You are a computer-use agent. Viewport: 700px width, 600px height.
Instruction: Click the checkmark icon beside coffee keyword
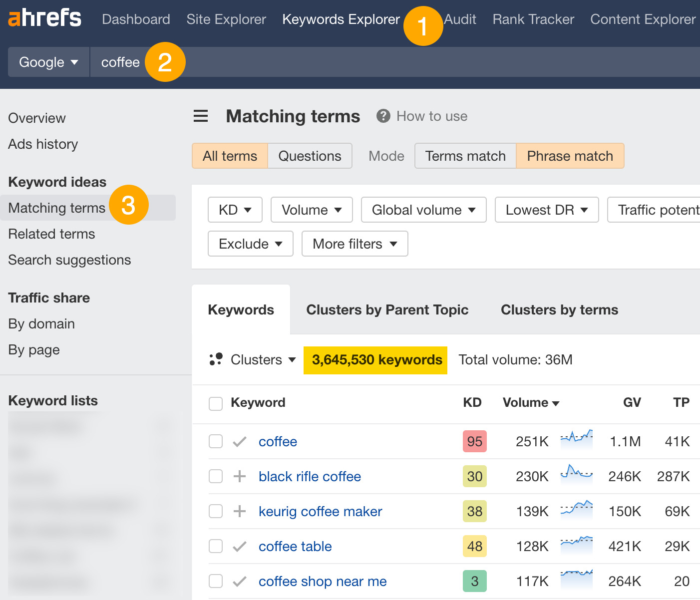[240, 441]
